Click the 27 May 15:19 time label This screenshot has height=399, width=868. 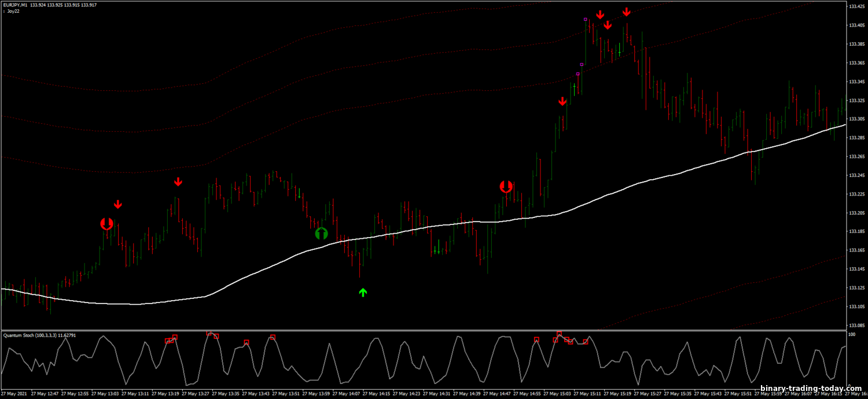pos(617,394)
